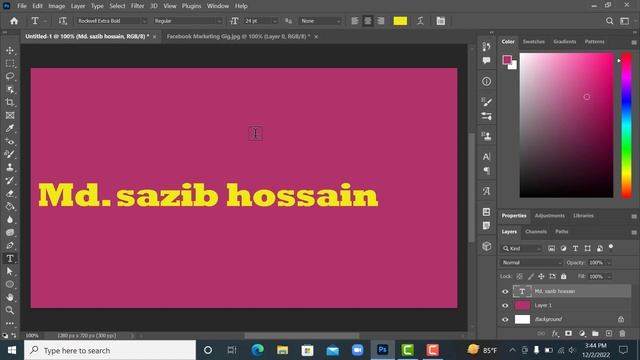
Task: Switch to the Adjustments tab
Action: pos(549,216)
